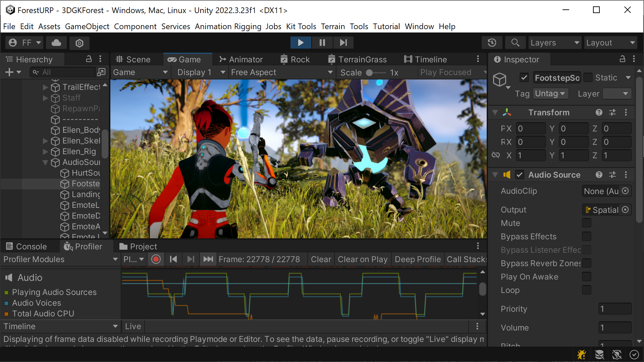The image size is (644, 362).
Task: Toggle the Static checkbox
Action: [588, 77]
